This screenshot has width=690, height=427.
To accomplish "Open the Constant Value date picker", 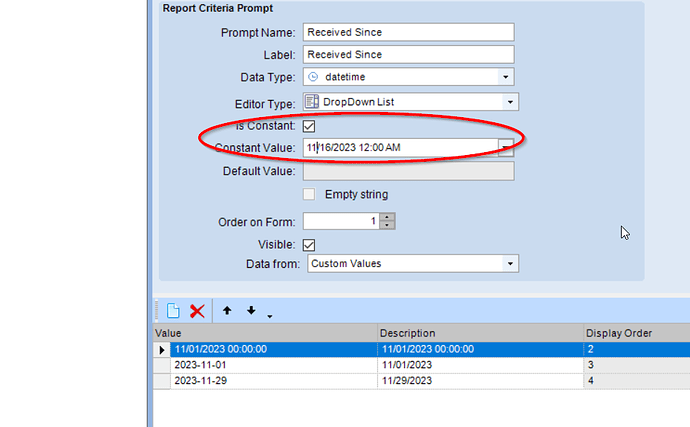I will point(506,147).
